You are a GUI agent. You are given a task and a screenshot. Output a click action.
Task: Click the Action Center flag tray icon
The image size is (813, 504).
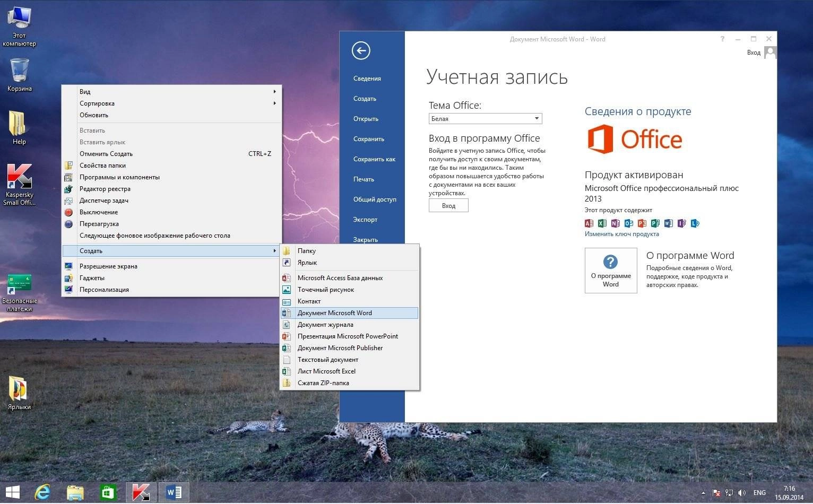click(x=716, y=493)
